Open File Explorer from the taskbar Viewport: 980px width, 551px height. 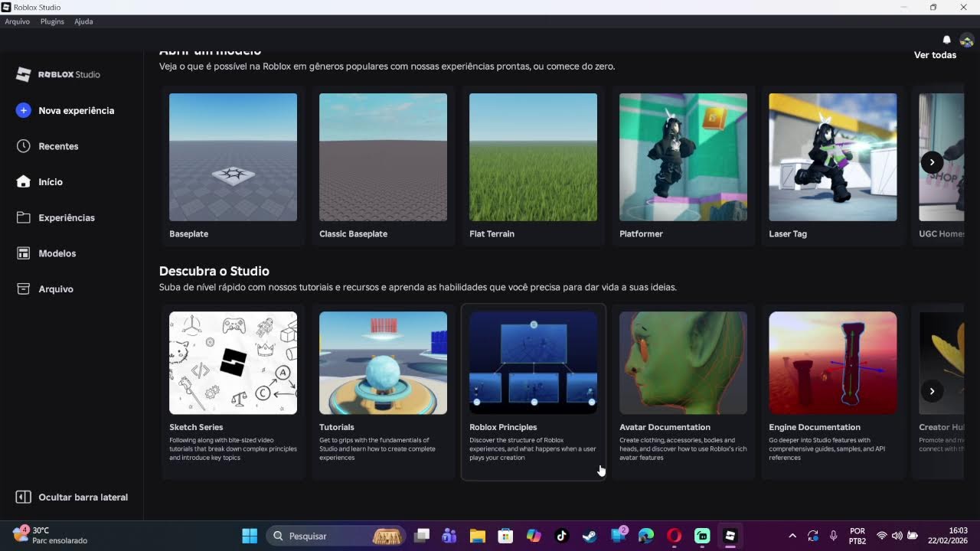tap(478, 536)
